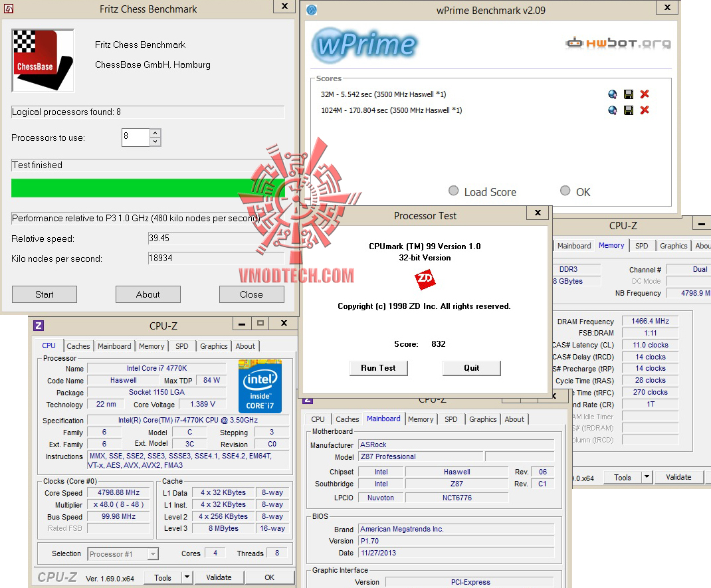Click the Model field Z87 Professional
The height and width of the screenshot is (588, 711).
421,456
